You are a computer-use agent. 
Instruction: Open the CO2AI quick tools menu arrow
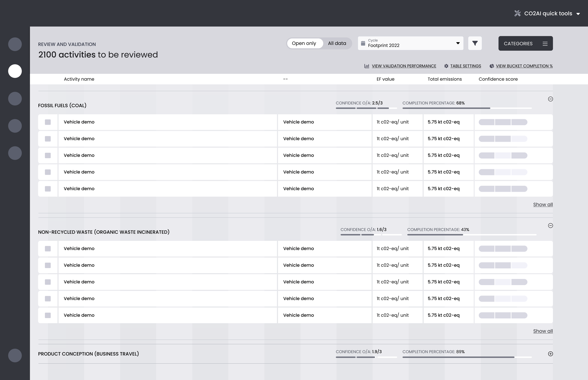(x=578, y=14)
